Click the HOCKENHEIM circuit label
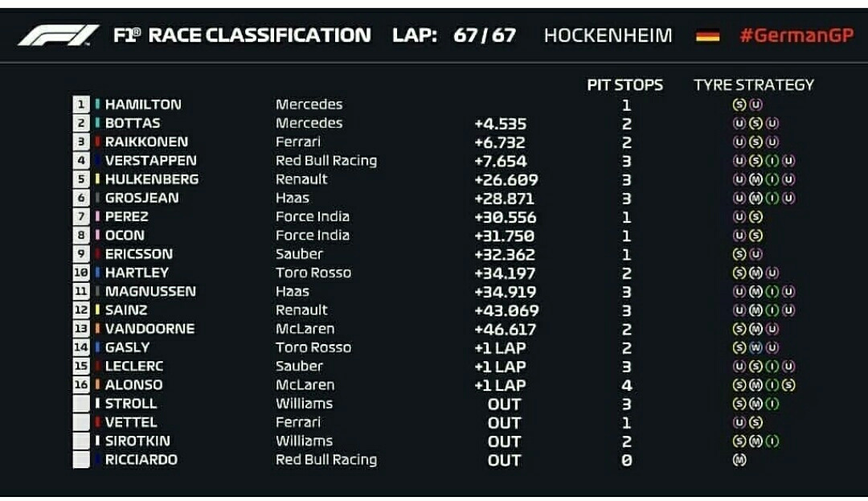The image size is (868, 501). pyautogui.click(x=608, y=35)
